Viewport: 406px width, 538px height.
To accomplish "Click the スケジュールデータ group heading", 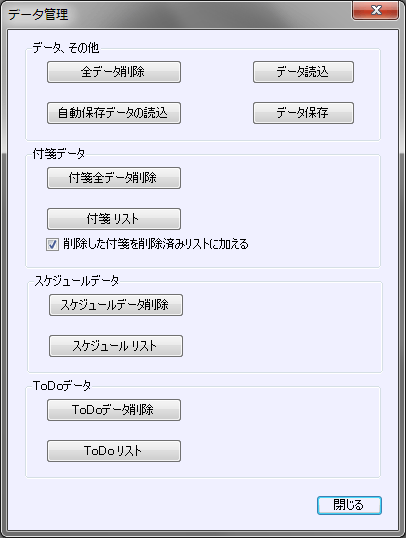I will [x=77, y=281].
